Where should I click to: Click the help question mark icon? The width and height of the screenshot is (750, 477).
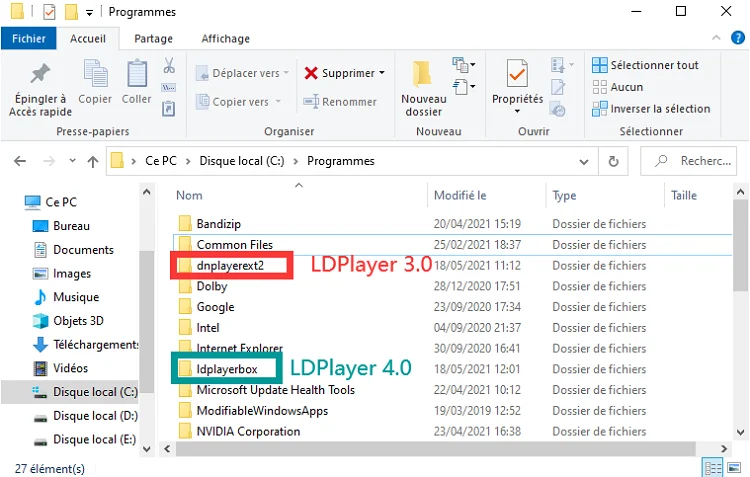click(738, 37)
